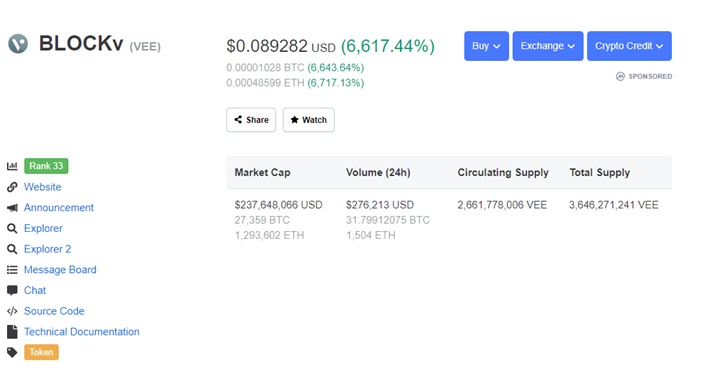Click the document icon by Technical Documentation
This screenshot has width=720, height=371.
pyautogui.click(x=12, y=332)
